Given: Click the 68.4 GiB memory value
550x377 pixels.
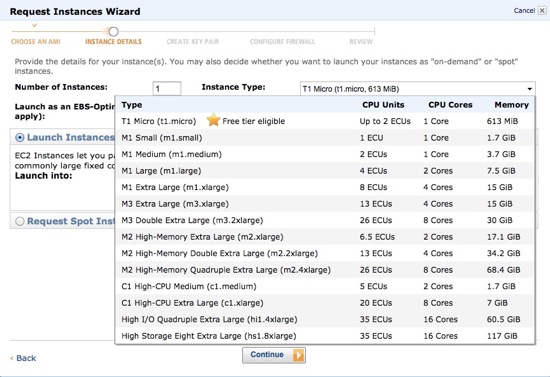Looking at the screenshot, I should click(x=503, y=270).
